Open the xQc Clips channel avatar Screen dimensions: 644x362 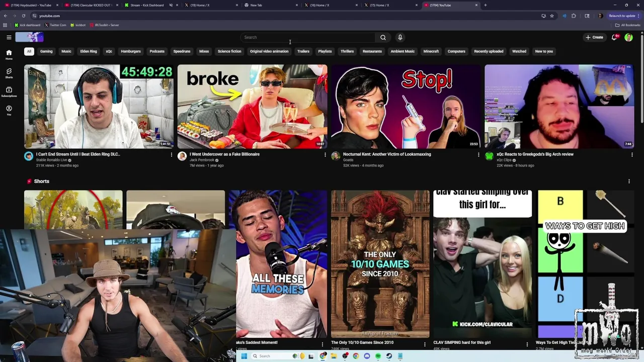coord(489,156)
